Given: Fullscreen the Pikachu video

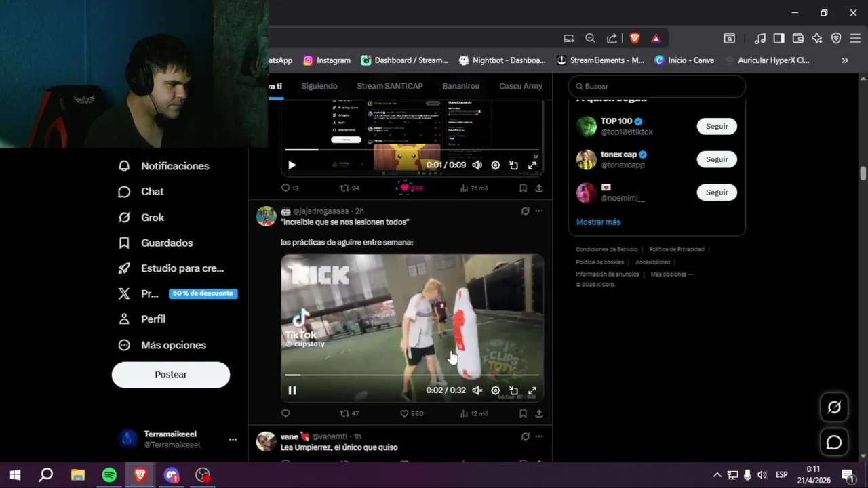Looking at the screenshot, I should [x=532, y=165].
